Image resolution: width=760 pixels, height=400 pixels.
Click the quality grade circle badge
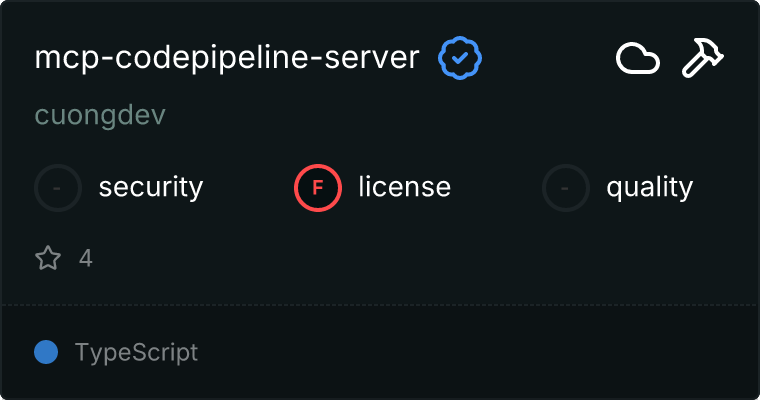click(566, 187)
